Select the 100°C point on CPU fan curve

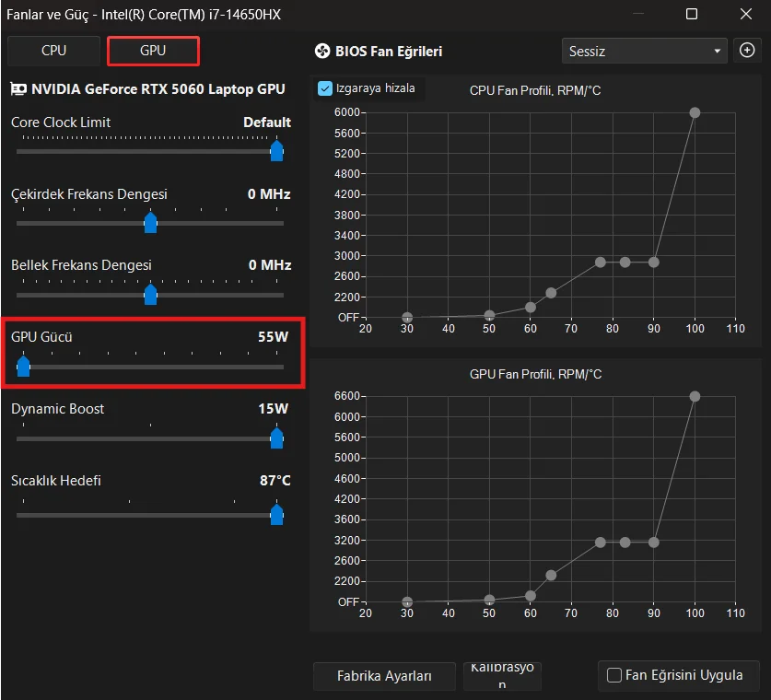tap(695, 112)
